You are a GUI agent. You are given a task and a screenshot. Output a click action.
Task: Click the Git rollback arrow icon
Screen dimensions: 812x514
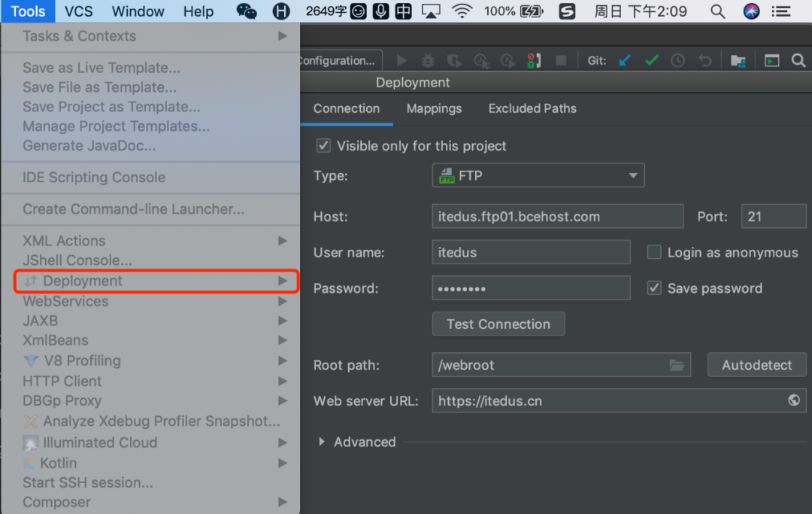click(704, 61)
